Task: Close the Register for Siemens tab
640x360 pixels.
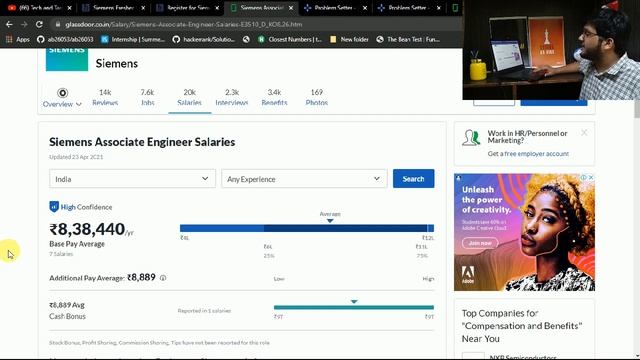Action: point(217,8)
